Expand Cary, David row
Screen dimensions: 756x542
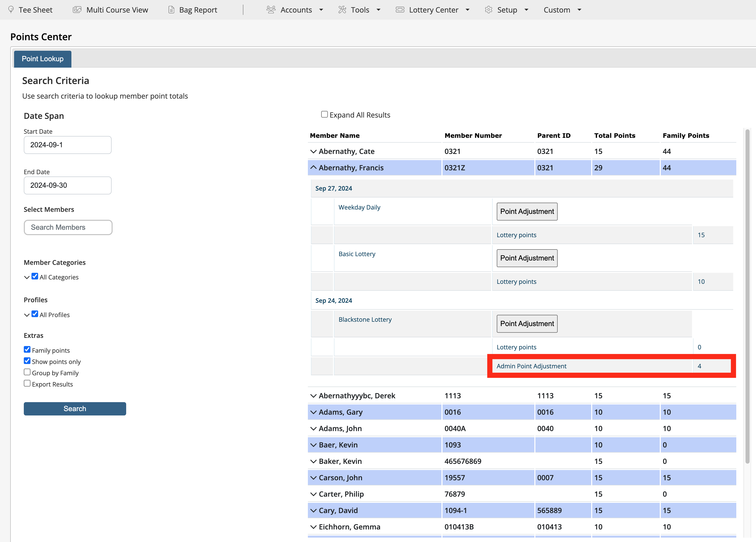click(x=313, y=510)
